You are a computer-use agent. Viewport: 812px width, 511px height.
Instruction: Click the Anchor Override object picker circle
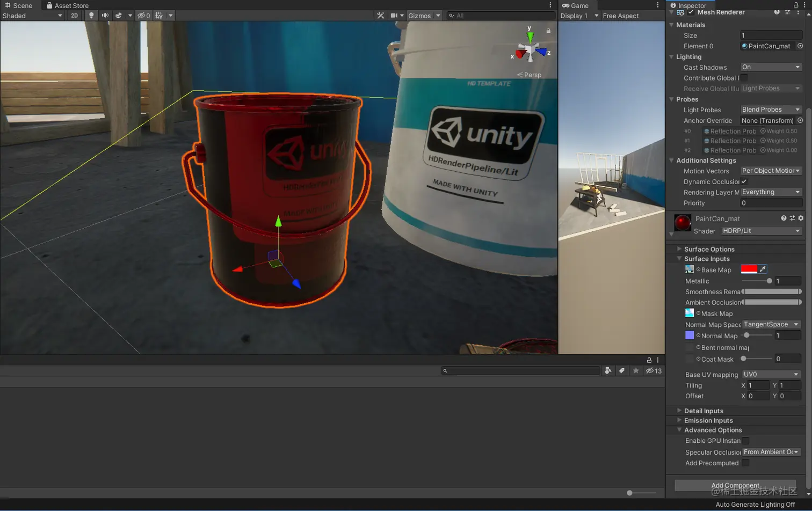[x=800, y=121]
